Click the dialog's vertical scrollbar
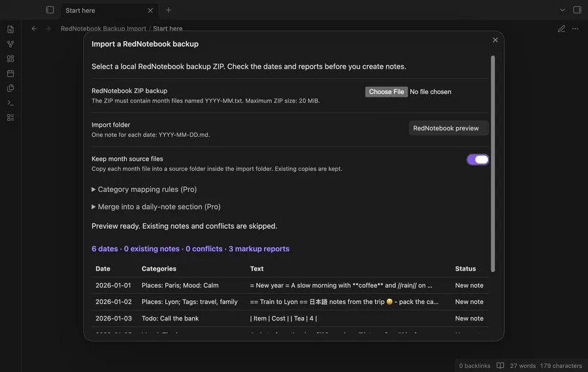This screenshot has width=588, height=372. coord(493,164)
